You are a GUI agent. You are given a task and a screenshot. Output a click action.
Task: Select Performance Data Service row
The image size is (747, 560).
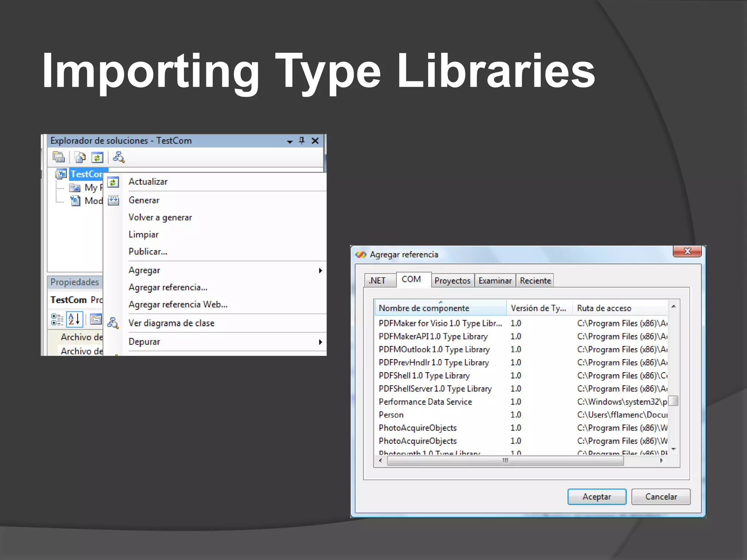[x=521, y=402]
